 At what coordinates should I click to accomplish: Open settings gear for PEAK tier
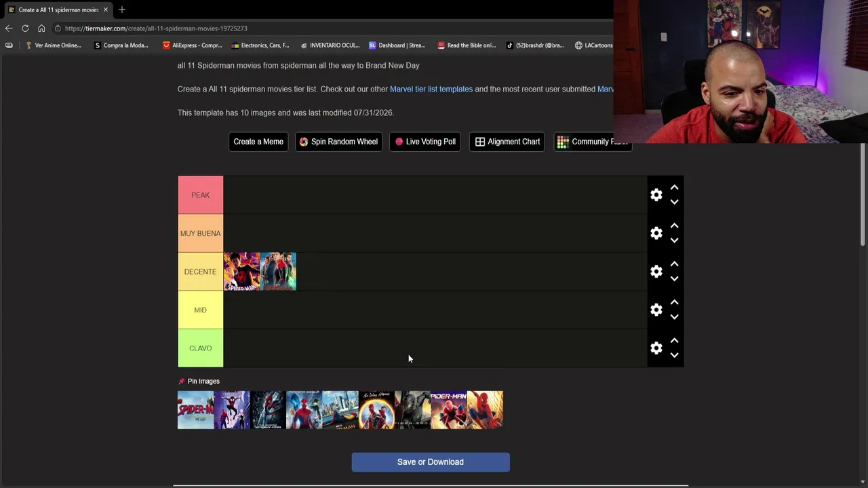point(656,195)
